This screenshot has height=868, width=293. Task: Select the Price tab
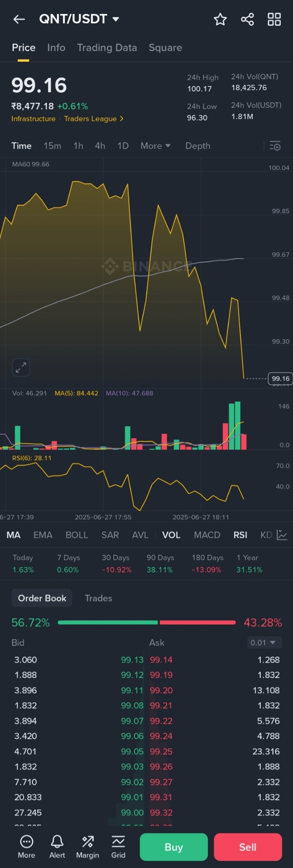coord(24,48)
